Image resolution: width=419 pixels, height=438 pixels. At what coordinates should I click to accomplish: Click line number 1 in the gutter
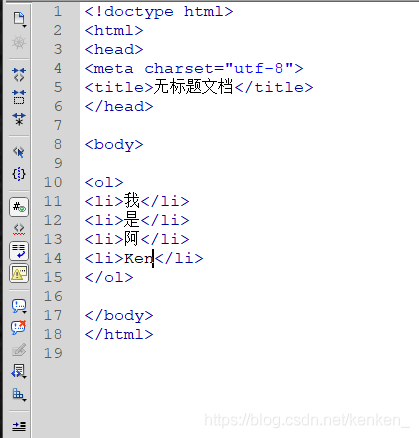coord(58,12)
